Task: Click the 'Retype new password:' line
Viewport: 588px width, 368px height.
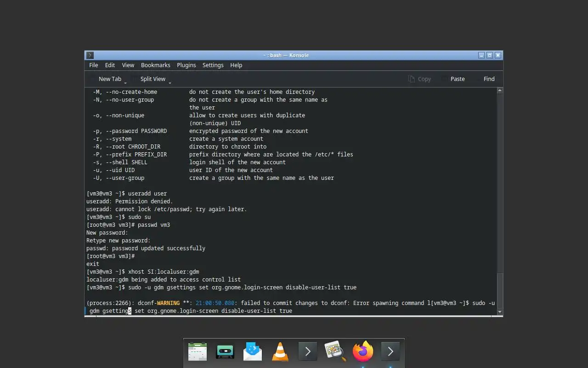Action: pyautogui.click(x=119, y=241)
